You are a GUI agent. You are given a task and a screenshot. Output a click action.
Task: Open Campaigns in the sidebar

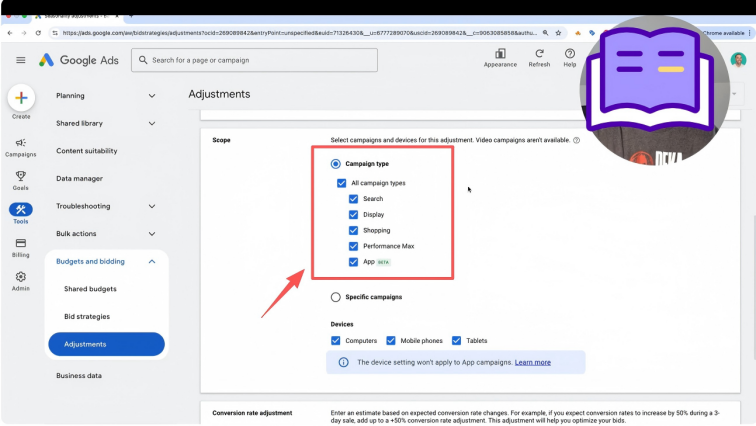tap(21, 147)
